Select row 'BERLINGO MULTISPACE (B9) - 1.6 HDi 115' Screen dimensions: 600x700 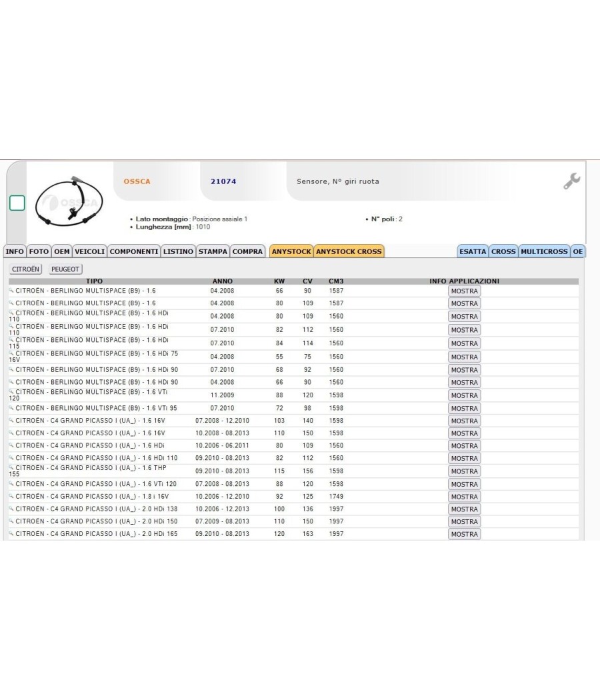(294, 343)
